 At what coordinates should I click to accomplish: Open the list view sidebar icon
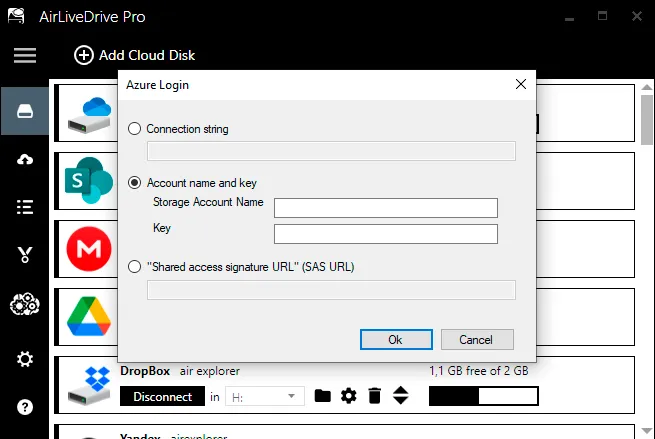25,207
